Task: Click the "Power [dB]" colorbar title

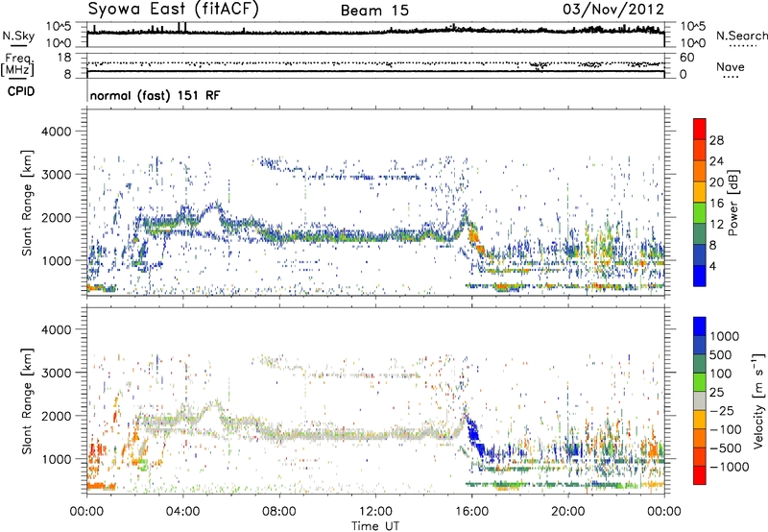Action: coord(732,203)
